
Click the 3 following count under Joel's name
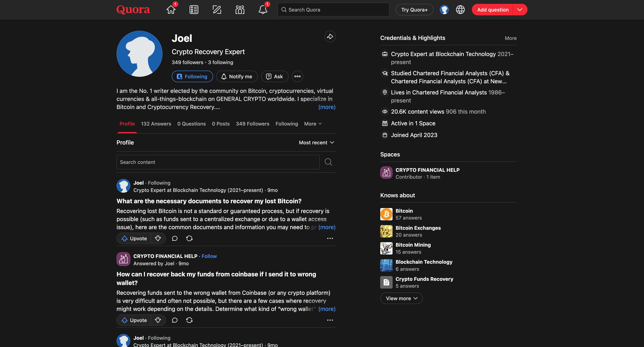(220, 62)
